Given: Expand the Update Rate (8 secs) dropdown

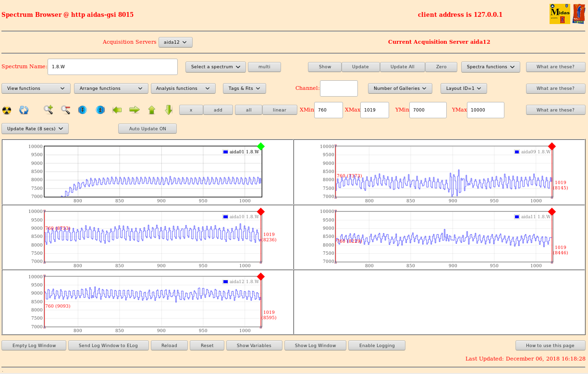Looking at the screenshot, I should (35, 129).
